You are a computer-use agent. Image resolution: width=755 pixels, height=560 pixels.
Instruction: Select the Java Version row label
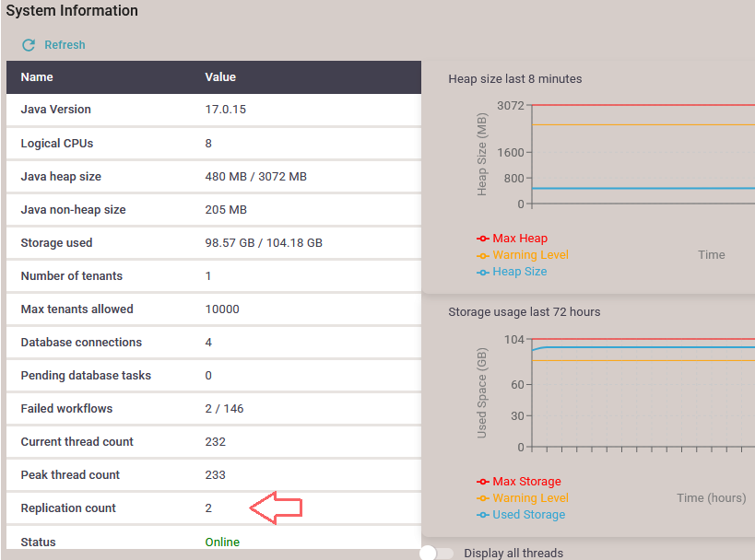click(55, 110)
